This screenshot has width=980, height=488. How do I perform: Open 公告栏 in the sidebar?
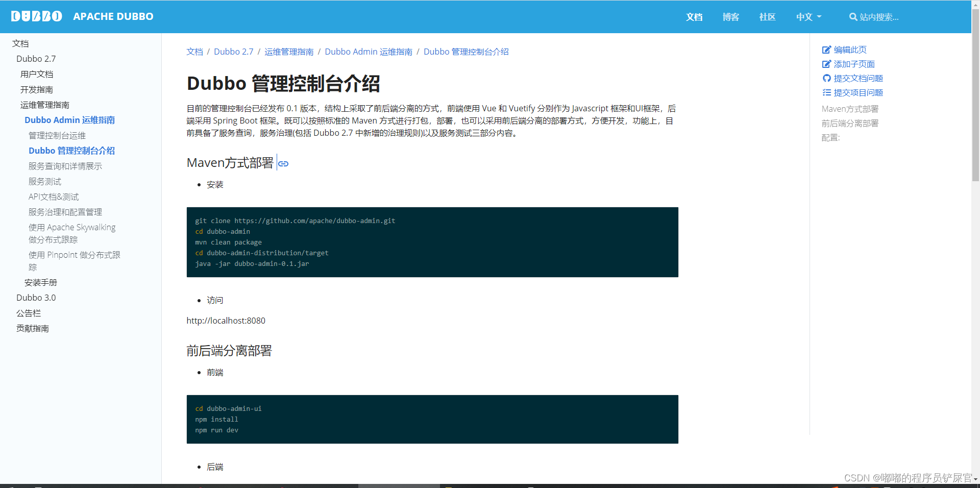tap(29, 313)
